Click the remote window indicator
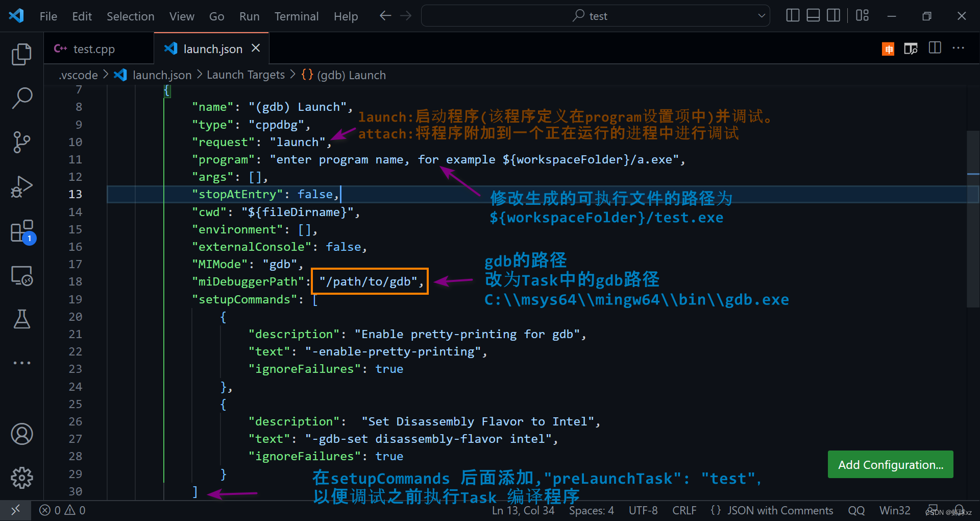Viewport: 980px width, 521px height. click(x=15, y=510)
